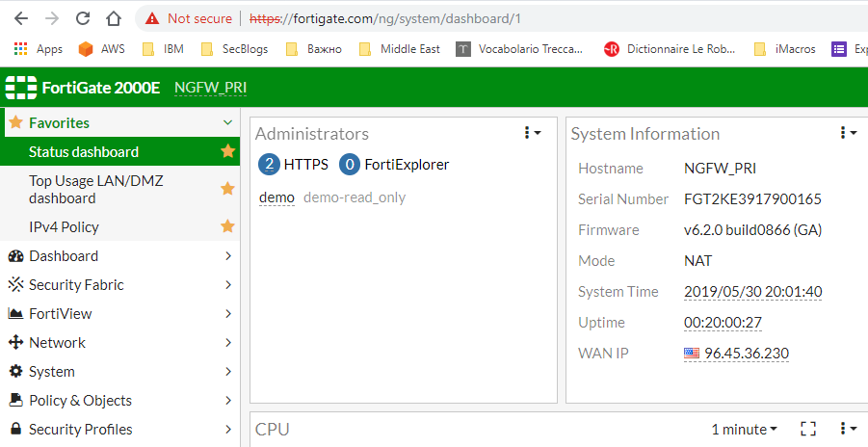Expand the System menu chevron

pyautogui.click(x=228, y=371)
